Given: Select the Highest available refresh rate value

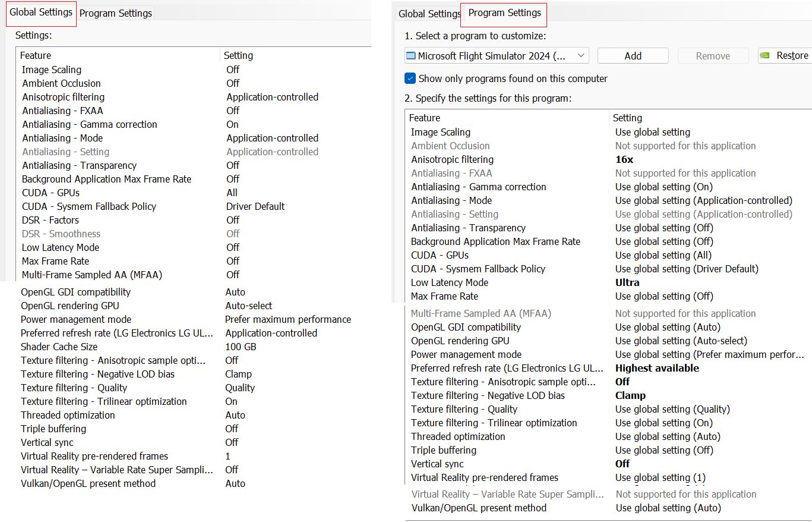Looking at the screenshot, I should (657, 368).
